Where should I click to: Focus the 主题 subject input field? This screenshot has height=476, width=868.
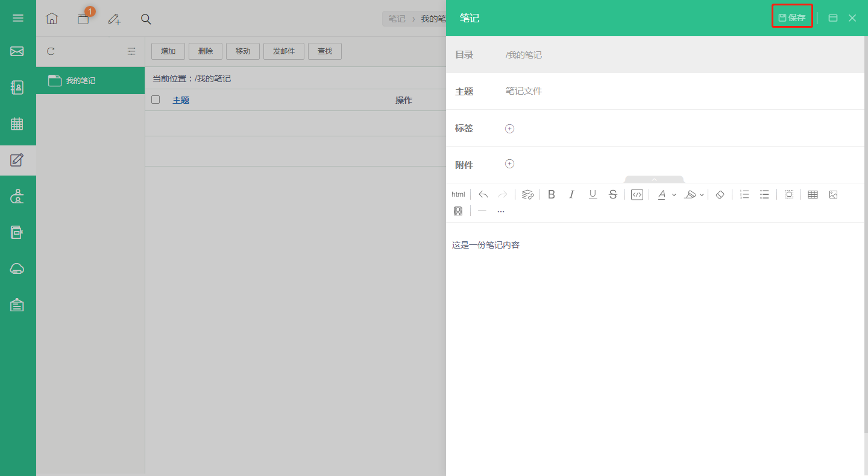[681, 91]
